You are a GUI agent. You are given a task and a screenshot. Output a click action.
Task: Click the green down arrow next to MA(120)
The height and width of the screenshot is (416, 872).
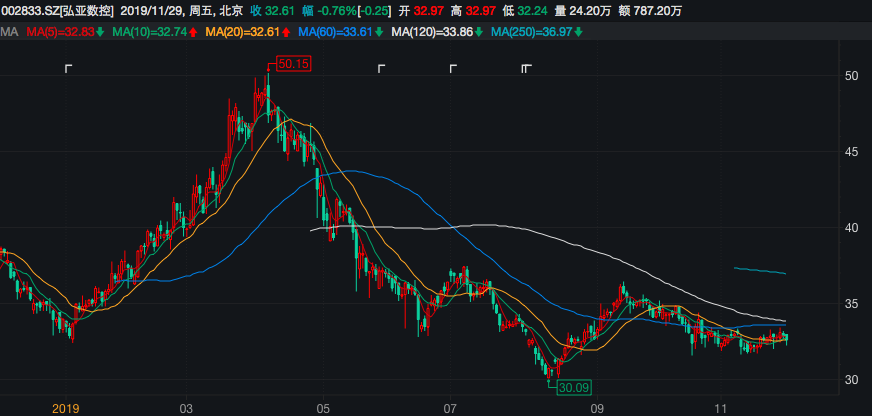click(478, 32)
